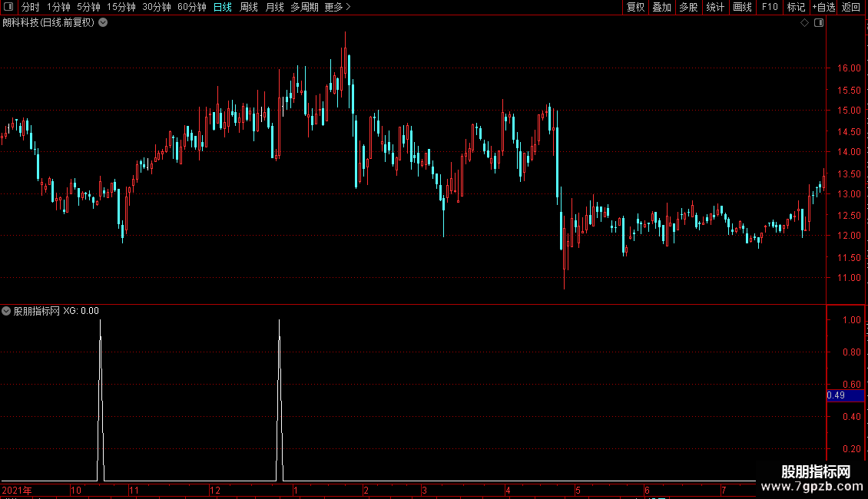Select the 日线 daily chart tab
This screenshot has width=868, height=499.
coord(223,7)
